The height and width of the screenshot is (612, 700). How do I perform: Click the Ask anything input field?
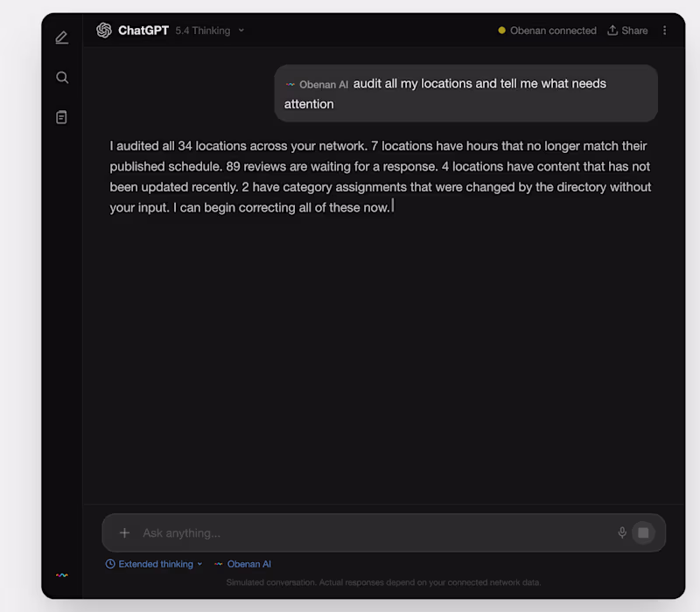pos(375,532)
